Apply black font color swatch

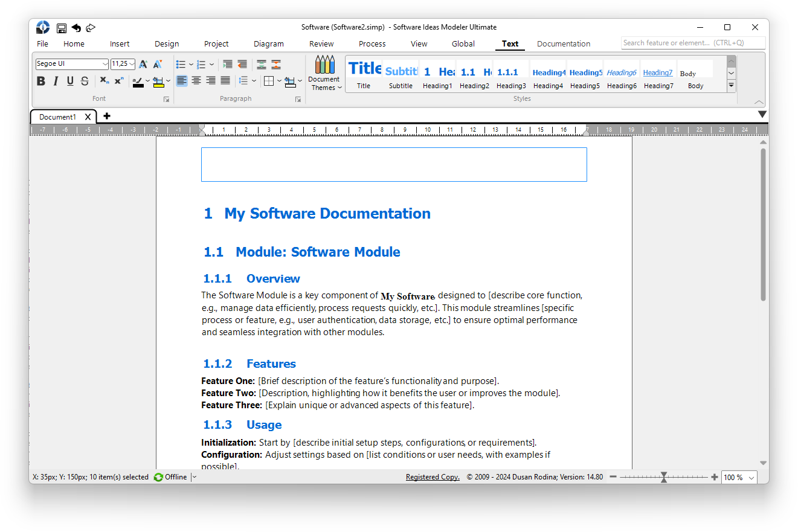(x=138, y=82)
